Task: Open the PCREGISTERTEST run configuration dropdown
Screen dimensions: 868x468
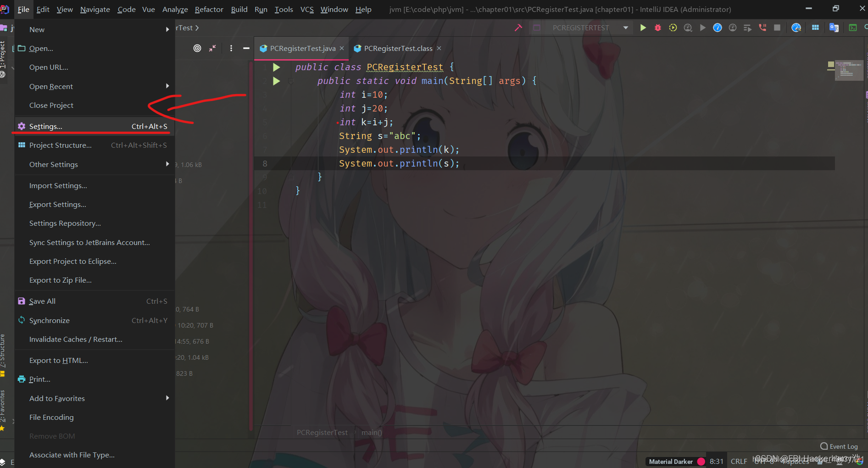Action: (581, 28)
